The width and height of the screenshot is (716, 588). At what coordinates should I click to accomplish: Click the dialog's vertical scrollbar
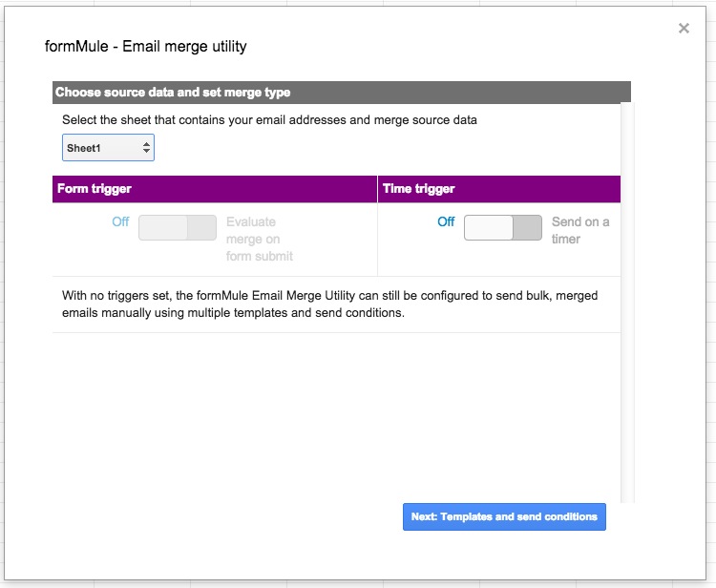click(x=627, y=303)
